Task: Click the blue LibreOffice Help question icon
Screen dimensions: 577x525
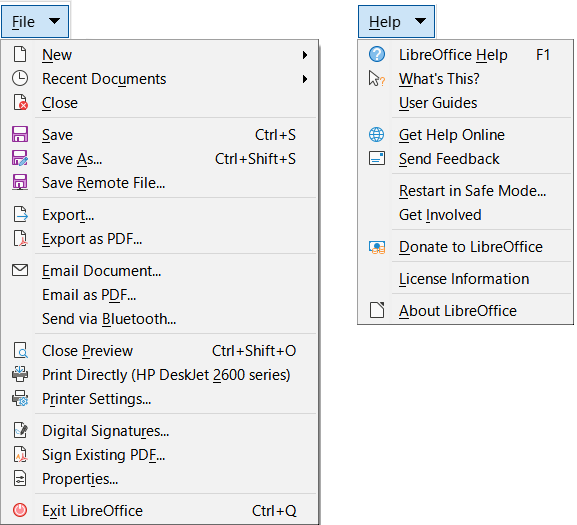Action: pyautogui.click(x=377, y=54)
